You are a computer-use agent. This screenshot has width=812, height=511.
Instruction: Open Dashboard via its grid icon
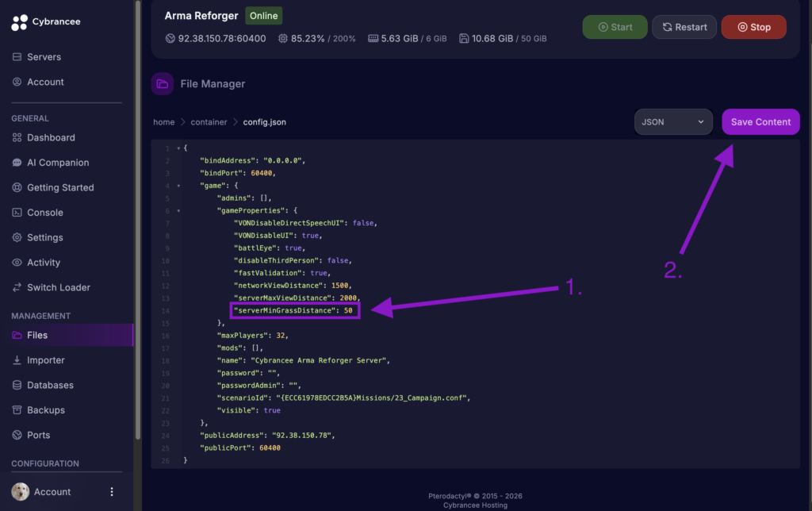(17, 138)
